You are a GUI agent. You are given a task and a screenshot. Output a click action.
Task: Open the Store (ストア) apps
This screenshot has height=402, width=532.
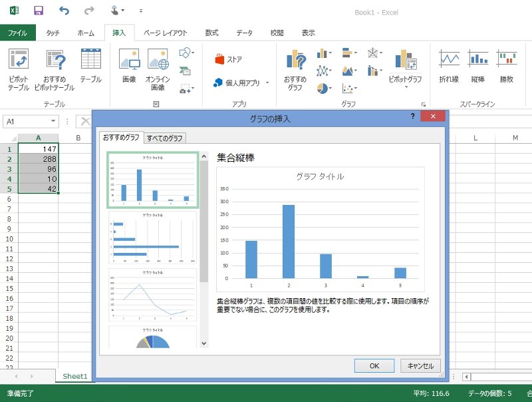228,59
